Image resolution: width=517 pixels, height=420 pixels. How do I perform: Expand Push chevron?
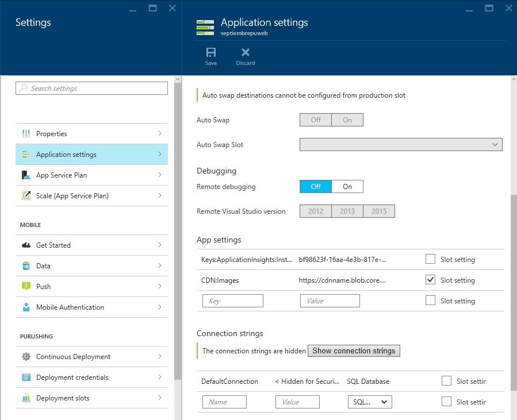pos(160,286)
